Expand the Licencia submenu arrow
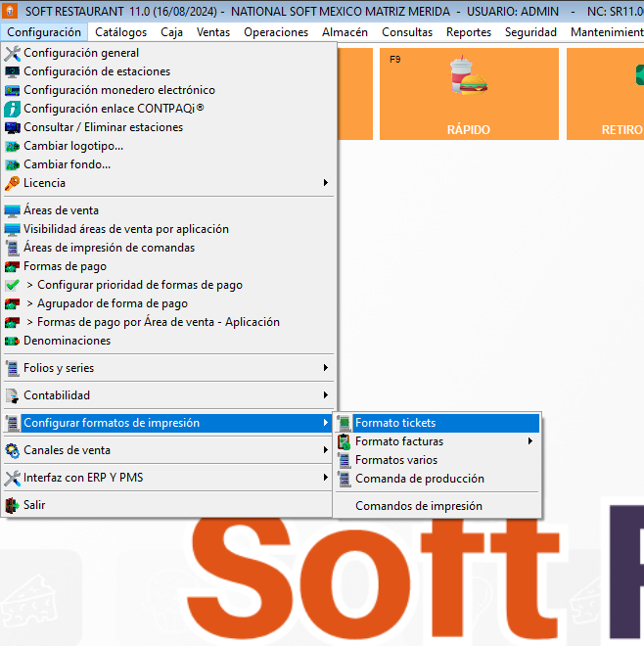Viewport: 644px width, 646px height. [326, 182]
